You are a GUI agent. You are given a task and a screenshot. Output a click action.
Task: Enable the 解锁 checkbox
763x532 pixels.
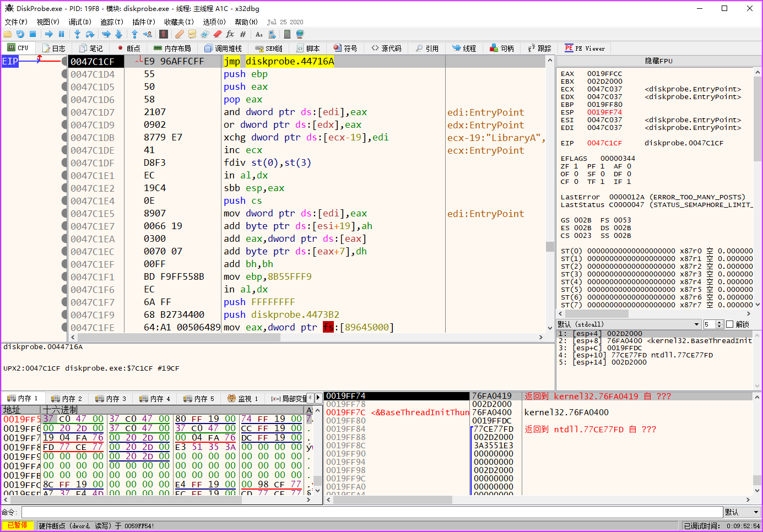coord(730,324)
